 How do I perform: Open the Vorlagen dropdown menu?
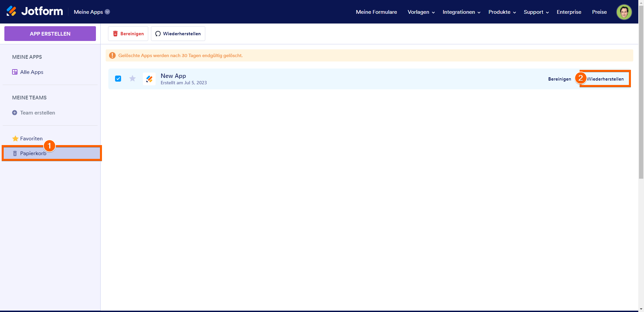(x=421, y=12)
